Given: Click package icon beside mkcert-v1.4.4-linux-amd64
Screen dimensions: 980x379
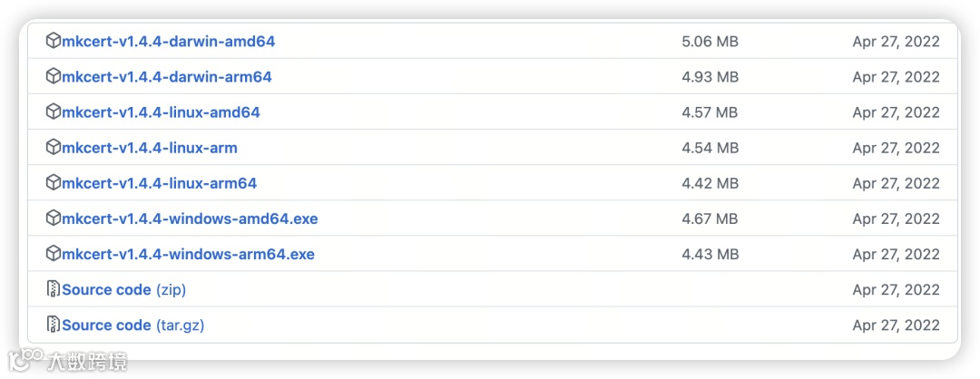Looking at the screenshot, I should point(54,112).
